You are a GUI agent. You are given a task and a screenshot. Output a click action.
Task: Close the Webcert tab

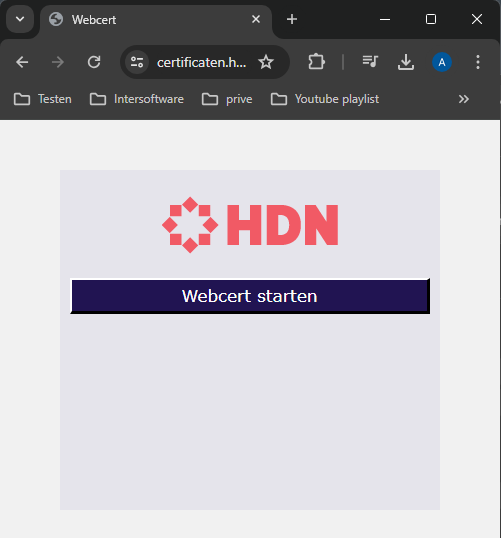[256, 19]
